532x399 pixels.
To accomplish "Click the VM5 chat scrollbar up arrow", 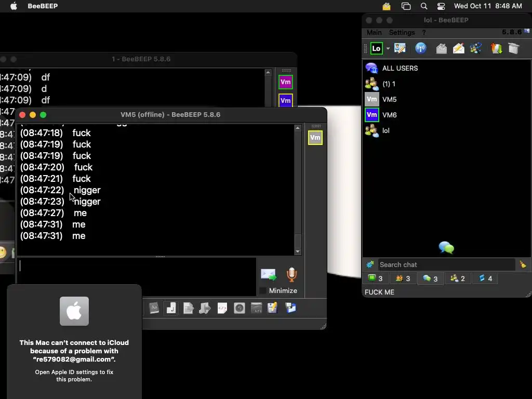I will [298, 128].
